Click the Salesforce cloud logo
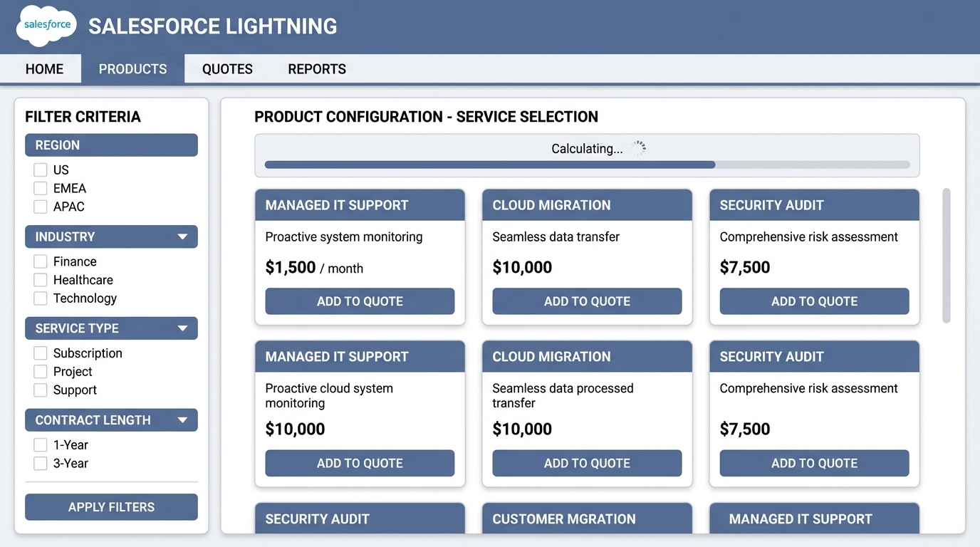Image resolution: width=980 pixels, height=547 pixels. coord(46,26)
